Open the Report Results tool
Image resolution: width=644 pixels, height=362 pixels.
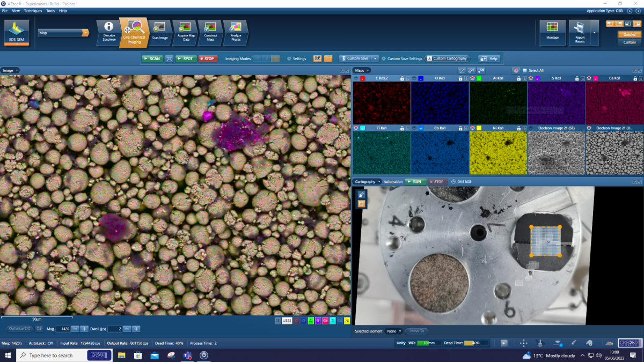pyautogui.click(x=580, y=32)
